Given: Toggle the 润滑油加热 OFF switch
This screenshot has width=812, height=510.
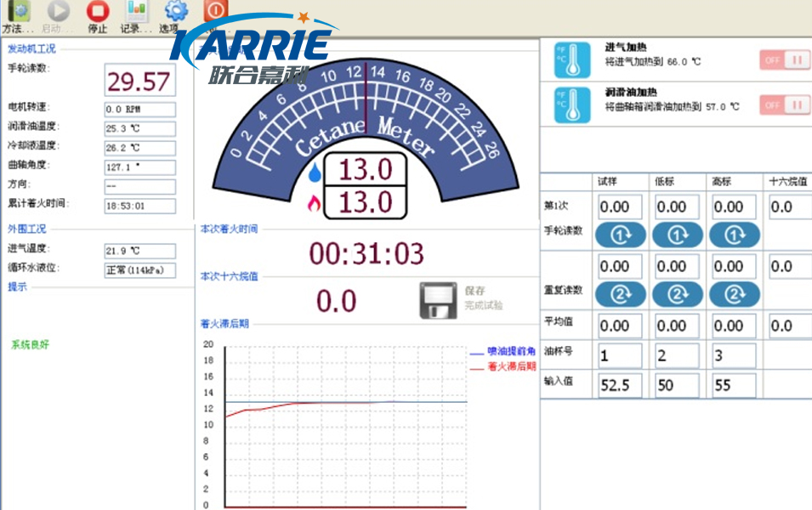Looking at the screenshot, I should click(784, 105).
